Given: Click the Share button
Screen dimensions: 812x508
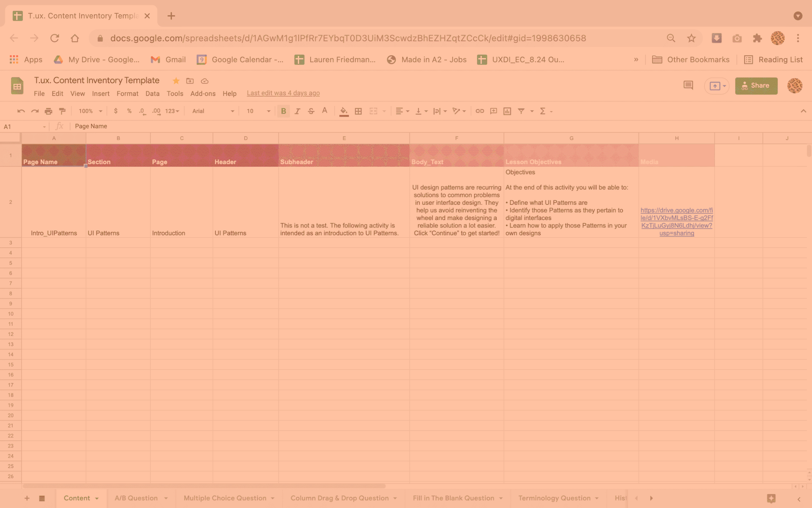Looking at the screenshot, I should coord(756,86).
